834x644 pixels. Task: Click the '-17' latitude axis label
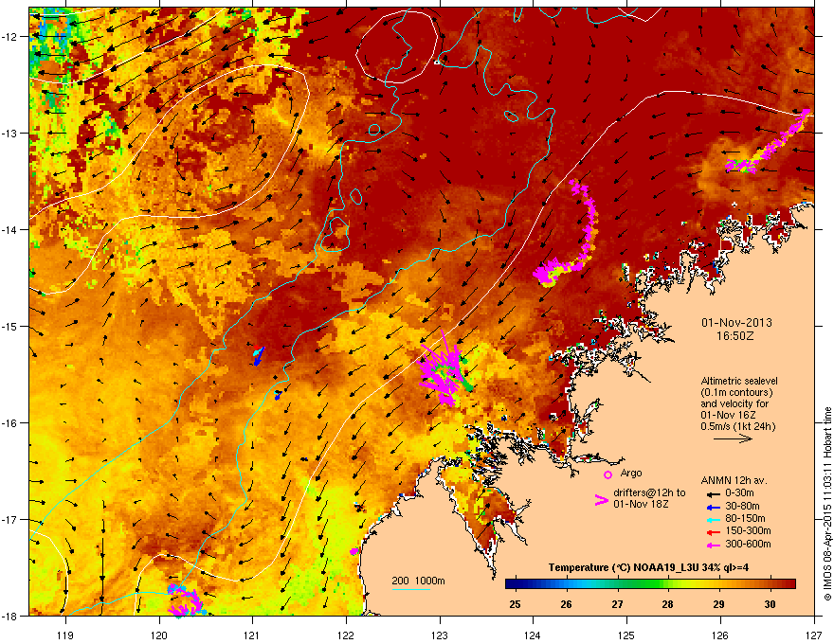point(9,520)
